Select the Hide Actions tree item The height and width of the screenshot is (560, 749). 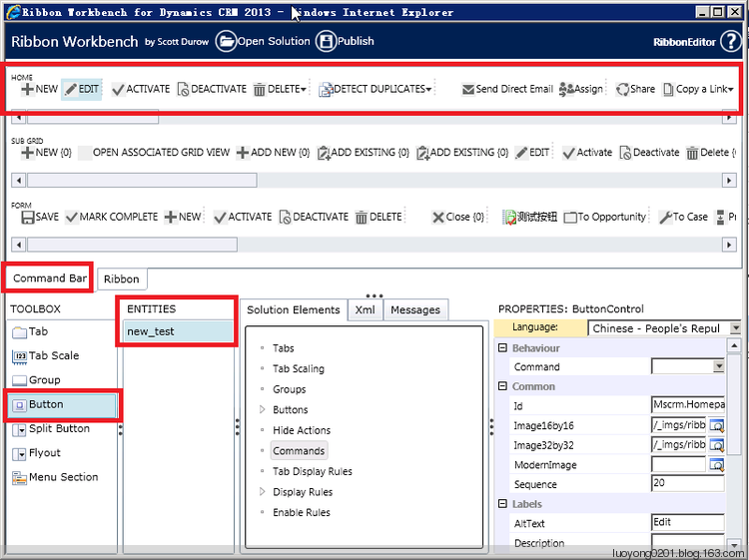point(302,430)
